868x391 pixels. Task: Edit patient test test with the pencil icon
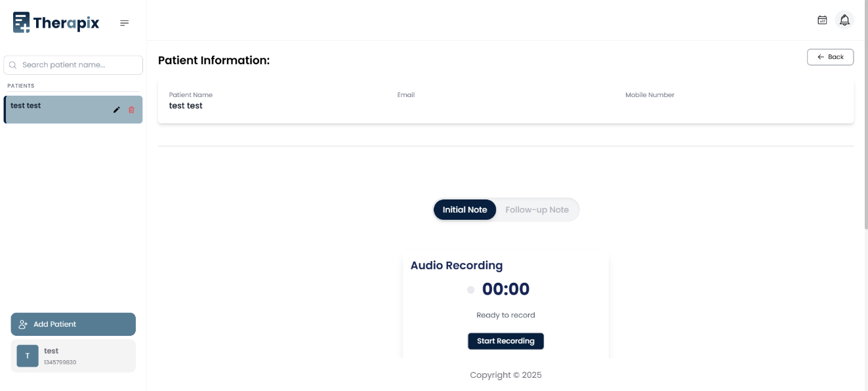click(117, 110)
